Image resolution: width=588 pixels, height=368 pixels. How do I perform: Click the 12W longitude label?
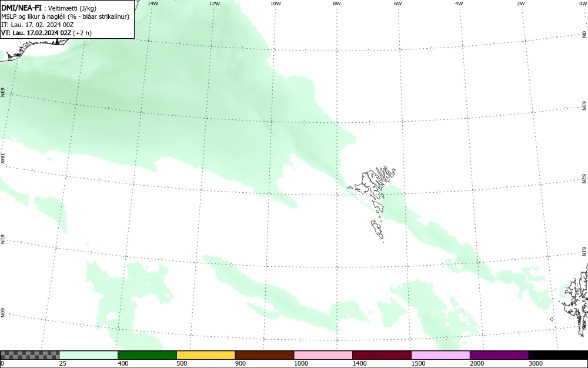(x=215, y=4)
